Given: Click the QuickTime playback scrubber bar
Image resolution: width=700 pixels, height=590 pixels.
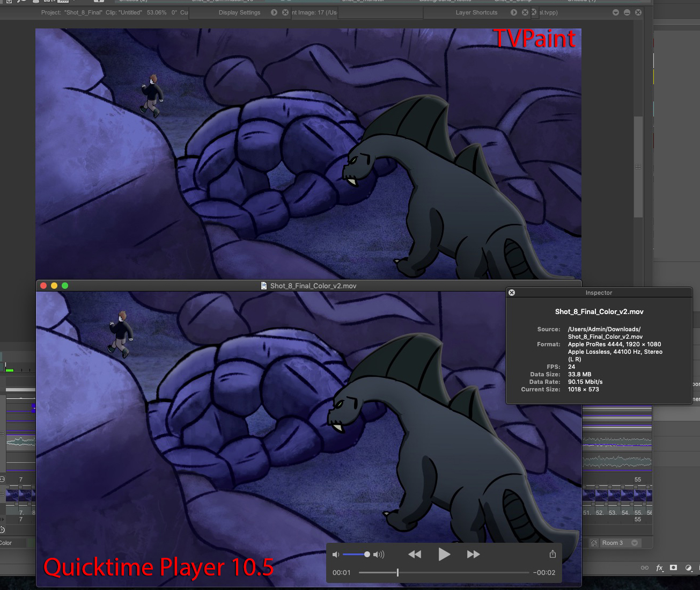Looking at the screenshot, I should 444,572.
